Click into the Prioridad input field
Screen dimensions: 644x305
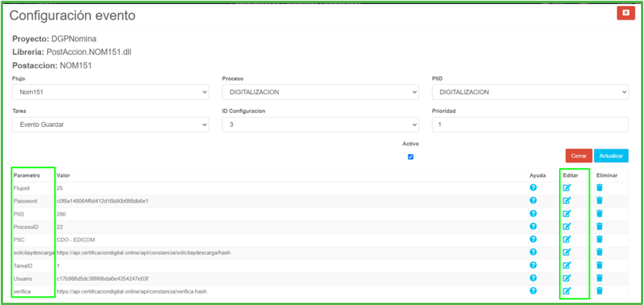coord(530,125)
